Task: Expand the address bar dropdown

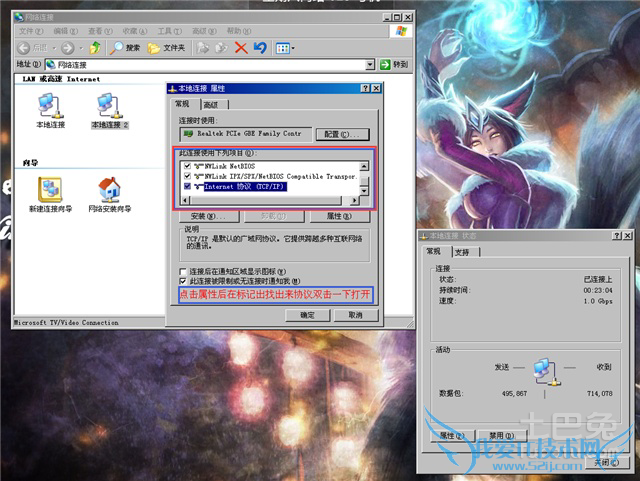Action: pyautogui.click(x=370, y=65)
